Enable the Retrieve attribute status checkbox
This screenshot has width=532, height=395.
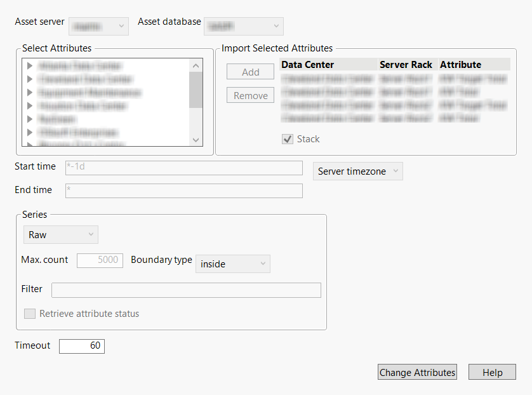point(29,313)
